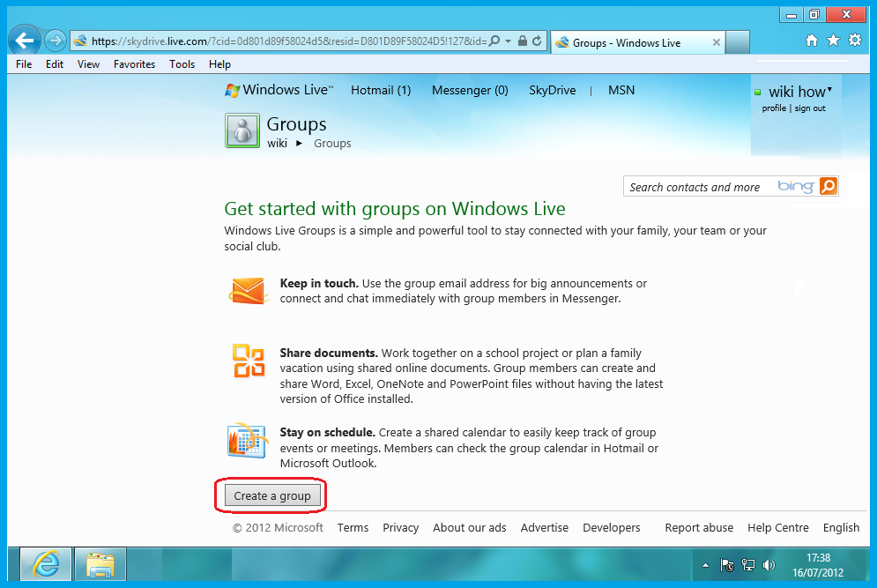Click the orange Bing search button
This screenshot has width=877, height=588.
[x=829, y=186]
